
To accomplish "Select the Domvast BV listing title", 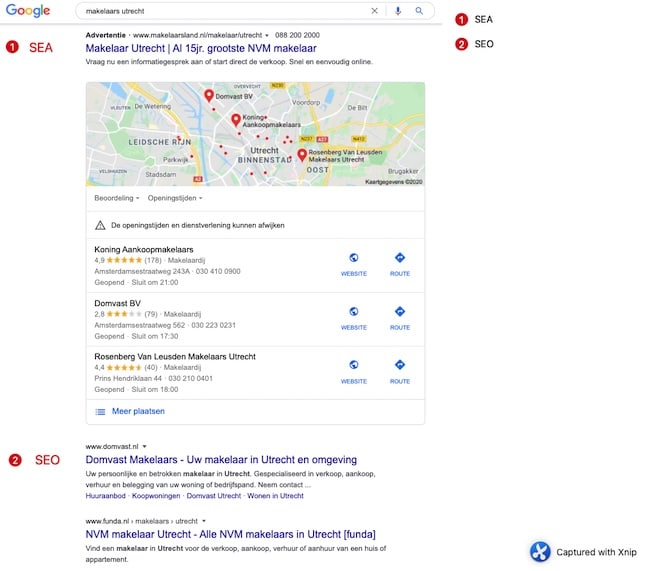I will click(x=118, y=304).
